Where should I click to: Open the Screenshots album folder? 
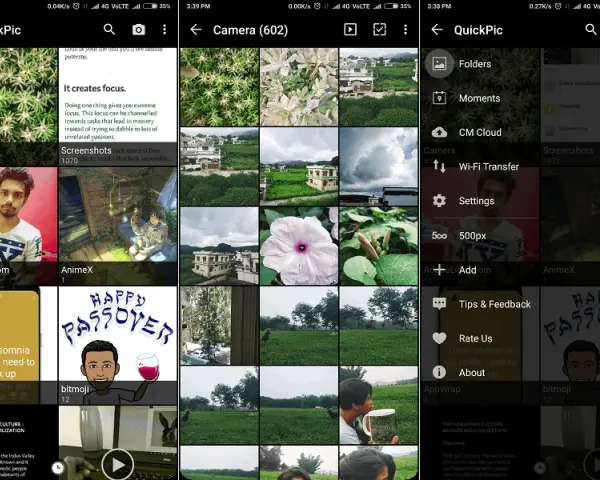[x=118, y=107]
